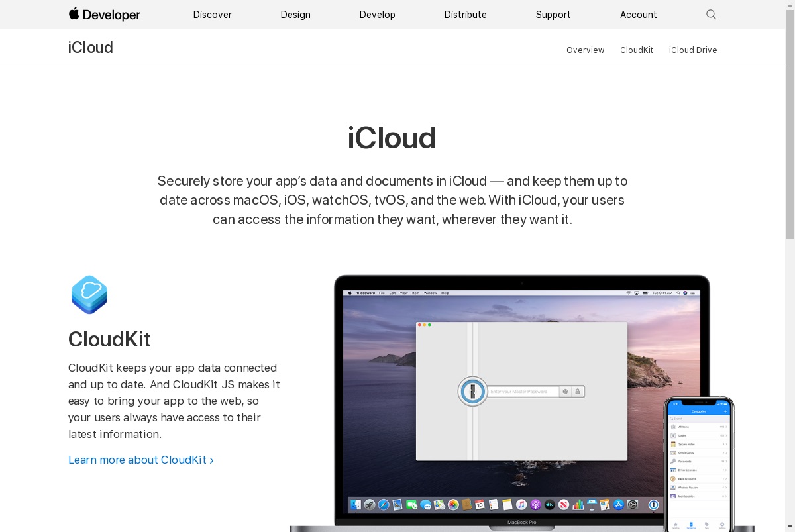The image size is (795, 532).
Task: Switch to the iCloud Drive tab
Action: pyautogui.click(x=693, y=50)
